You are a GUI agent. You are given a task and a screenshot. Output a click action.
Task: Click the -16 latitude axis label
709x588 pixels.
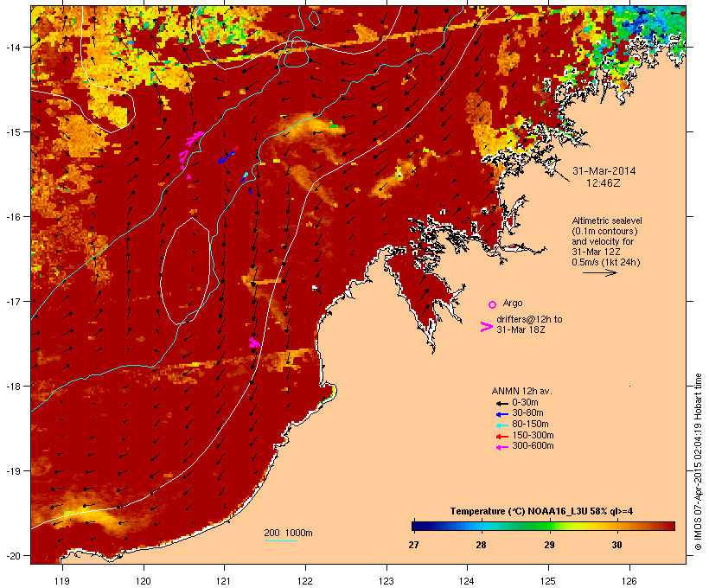click(x=12, y=217)
